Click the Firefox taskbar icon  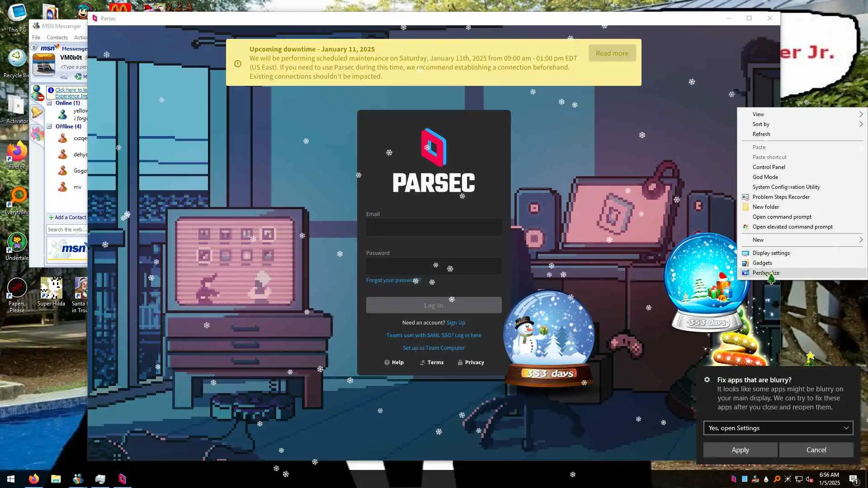34,479
